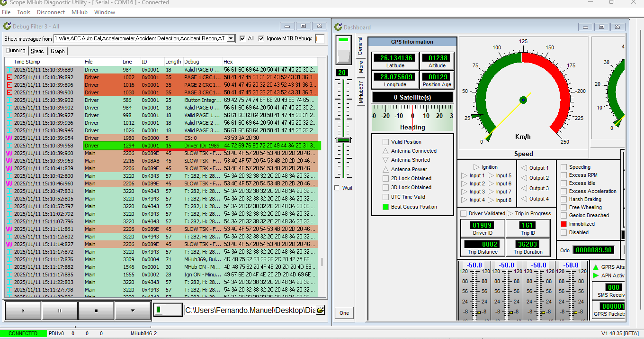This screenshot has height=339, width=644.
Task: Open the down-arrow button next to stop
Action: tap(133, 311)
